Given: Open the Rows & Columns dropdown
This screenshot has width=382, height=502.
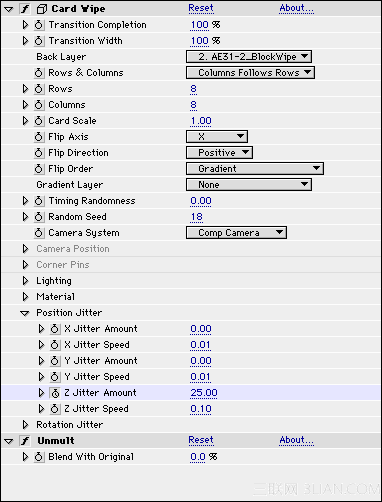Looking at the screenshot, I should [x=250, y=73].
